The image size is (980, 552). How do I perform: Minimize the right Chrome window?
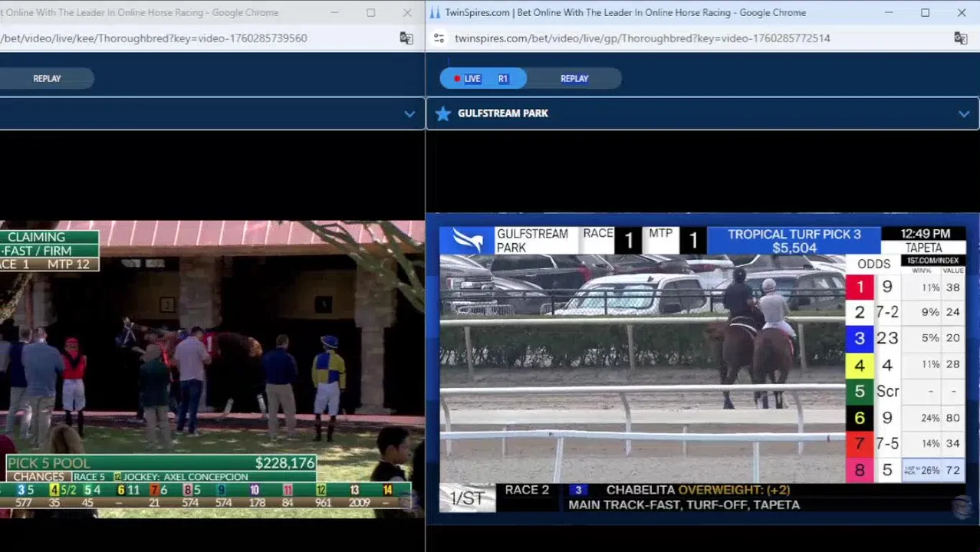click(889, 12)
